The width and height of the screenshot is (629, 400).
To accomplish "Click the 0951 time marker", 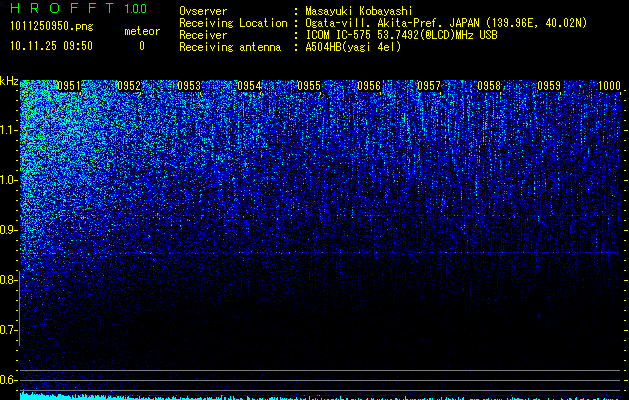I will pos(69,86).
